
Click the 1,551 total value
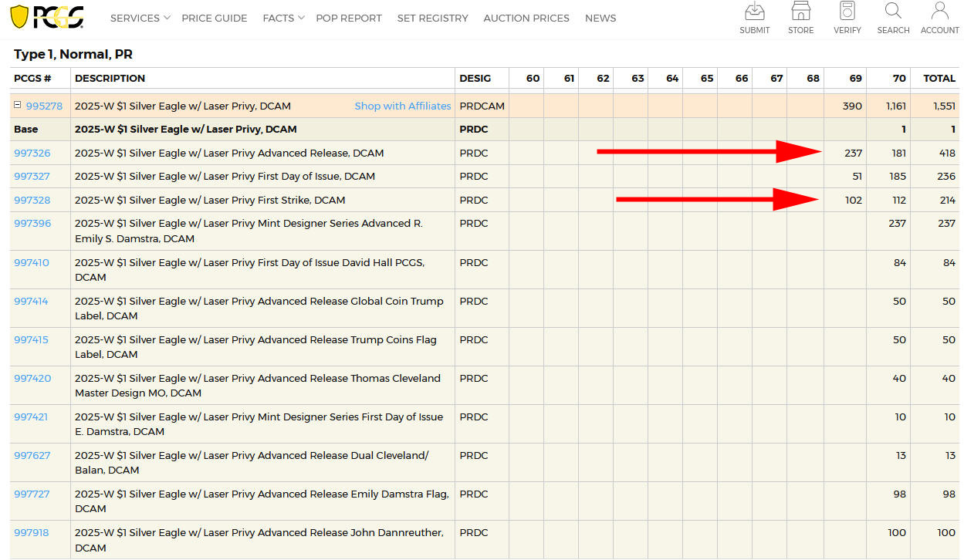click(943, 106)
